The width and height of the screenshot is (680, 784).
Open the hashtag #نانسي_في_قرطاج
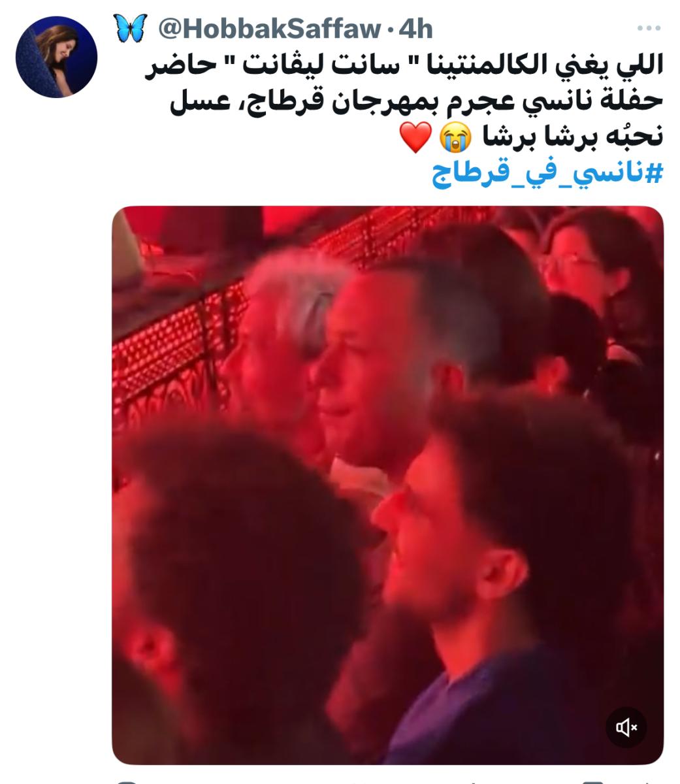[547, 174]
